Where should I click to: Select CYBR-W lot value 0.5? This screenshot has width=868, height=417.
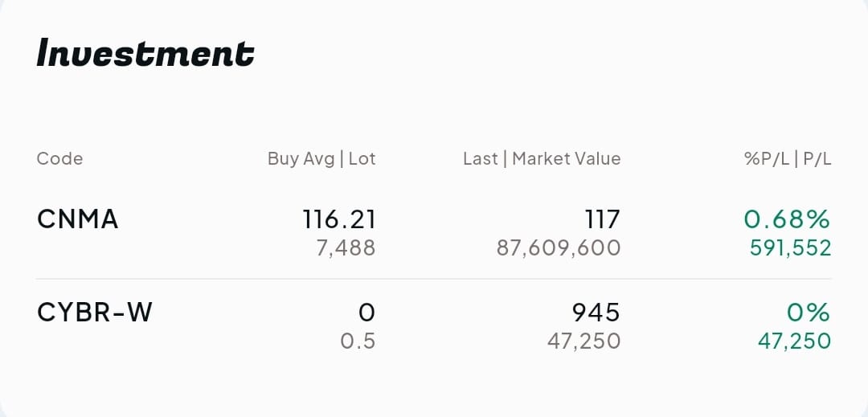coord(358,341)
